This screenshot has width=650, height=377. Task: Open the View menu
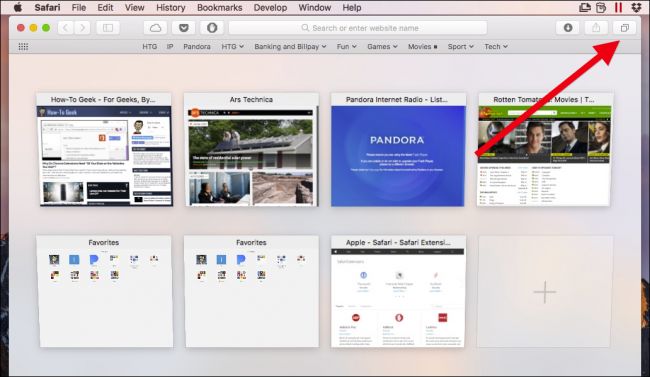(135, 7)
